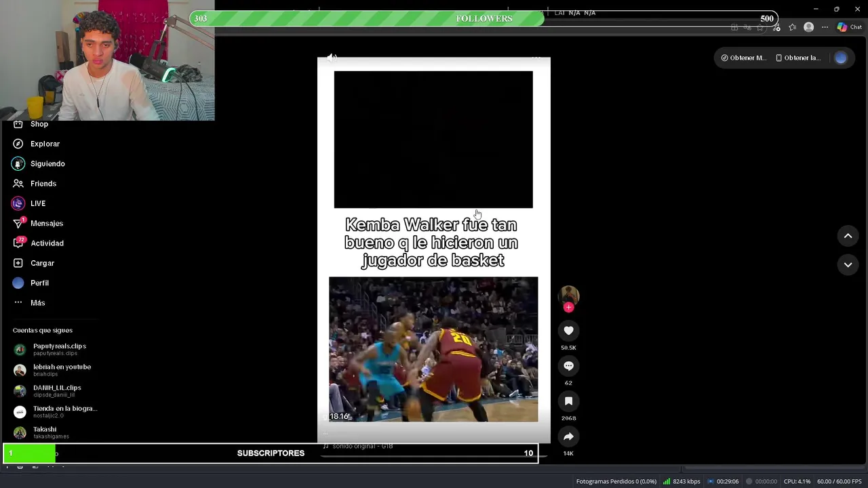Open the Perfil page

click(x=31, y=283)
